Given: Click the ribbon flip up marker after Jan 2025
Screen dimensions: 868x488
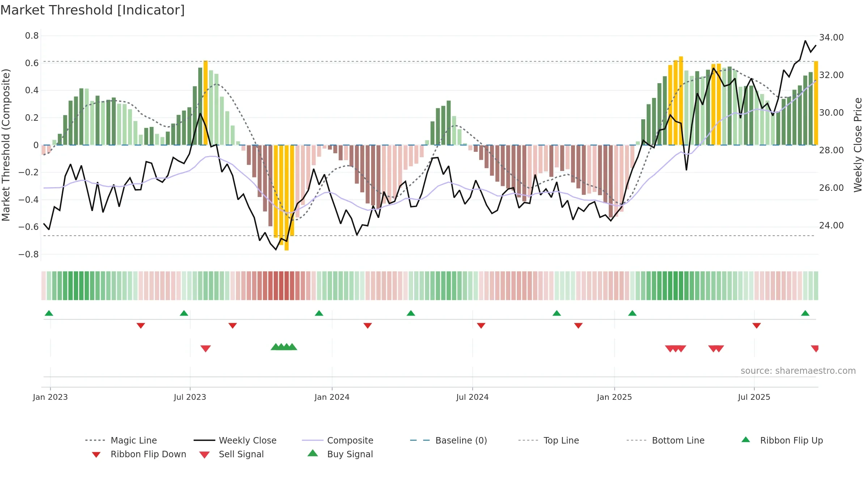Looking at the screenshot, I should (632, 313).
